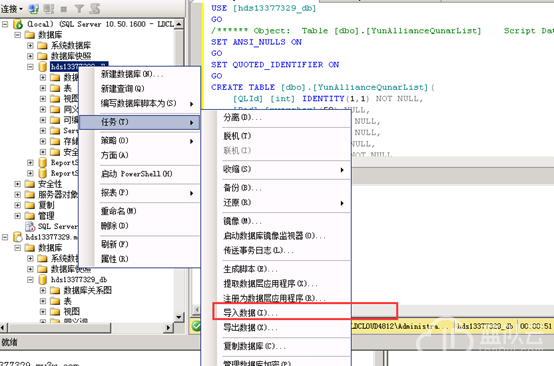Viewport: 554px width, 366px height.
Task: Click the green query success status icon
Action: [195, 326]
